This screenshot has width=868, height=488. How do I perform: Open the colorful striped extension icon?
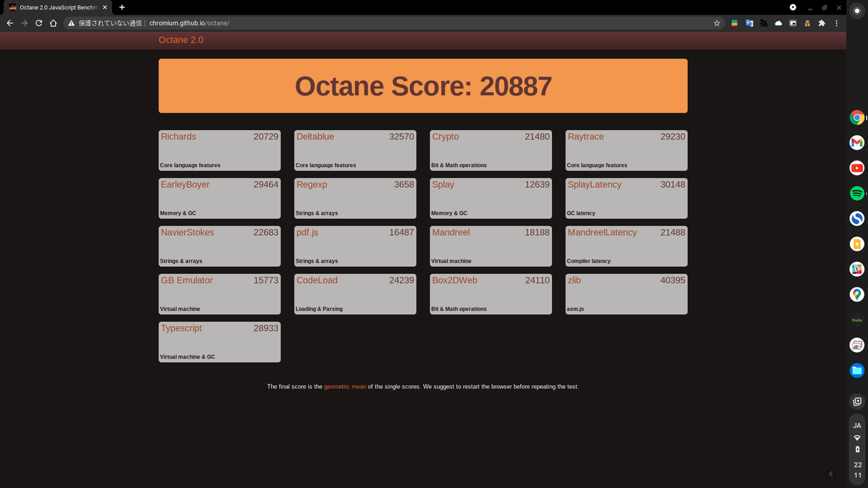[x=734, y=23]
